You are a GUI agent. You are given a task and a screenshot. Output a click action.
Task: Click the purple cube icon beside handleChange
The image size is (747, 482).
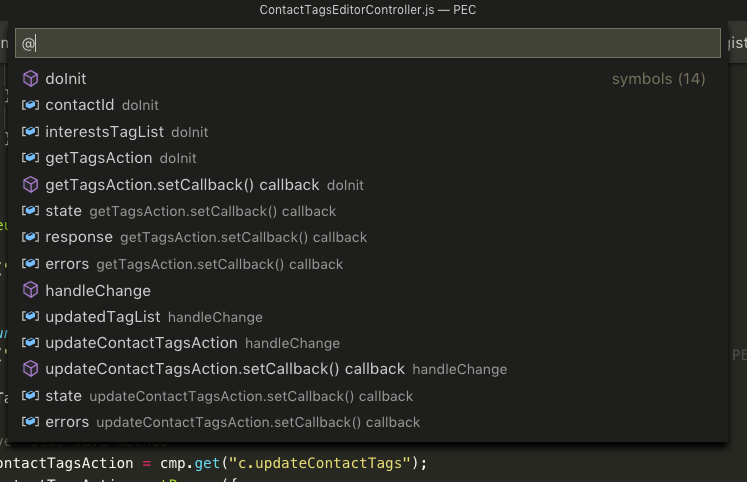click(30, 290)
